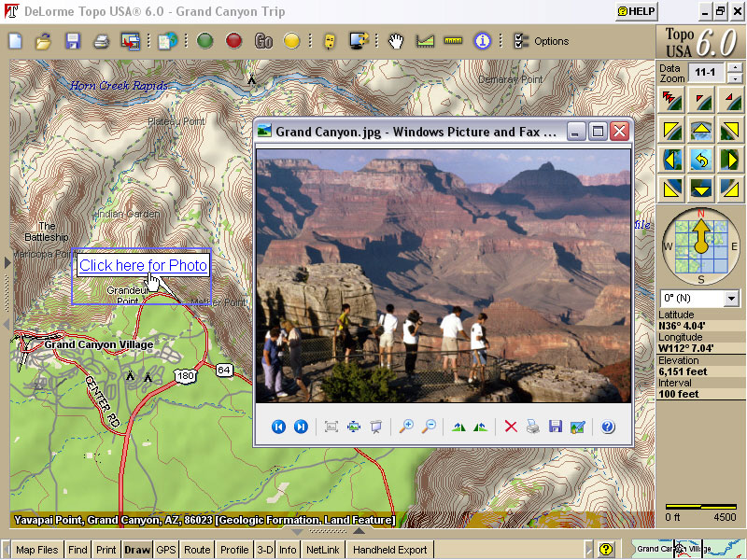Screen dimensions: 747x560
Task: Click the "Plateau Point" map label
Action: point(176,121)
